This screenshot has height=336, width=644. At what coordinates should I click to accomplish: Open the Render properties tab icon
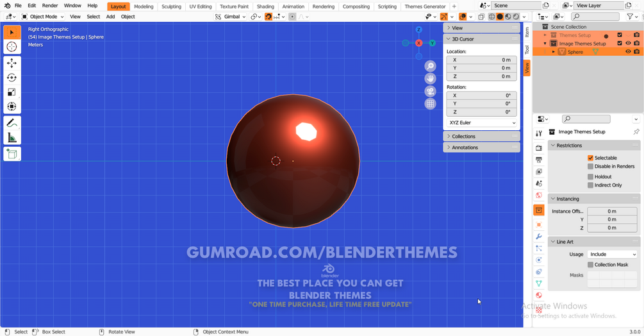tap(539, 148)
